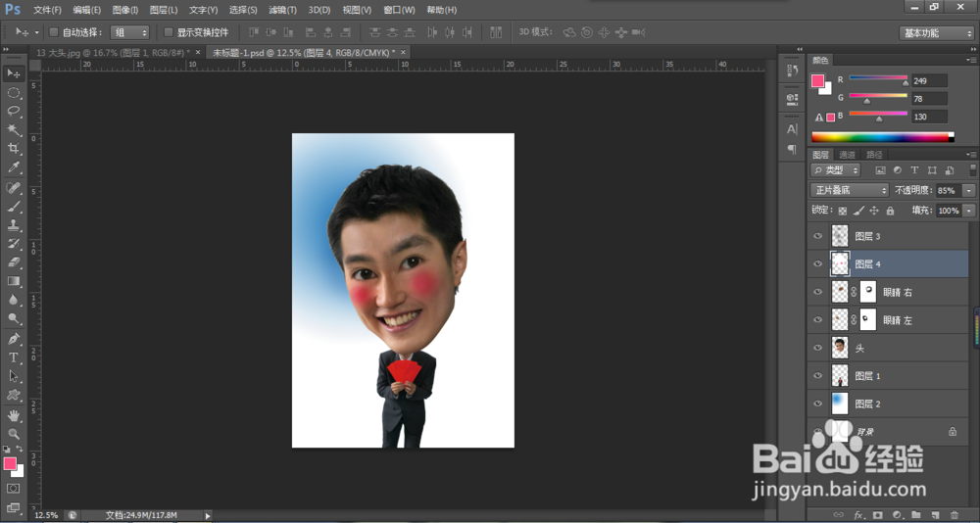This screenshot has width=980, height=523.
Task: Expand the opacity 不透明度 dropdown arrow
Action: [x=969, y=190]
